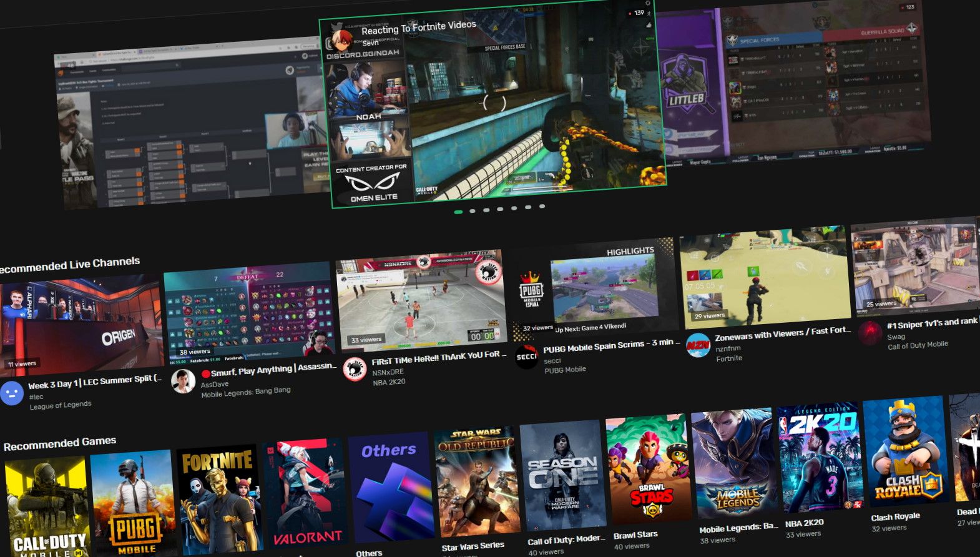This screenshot has width=980, height=557.
Task: Open the #1 Sniper 1v1's and rank title
Action: click(x=933, y=323)
